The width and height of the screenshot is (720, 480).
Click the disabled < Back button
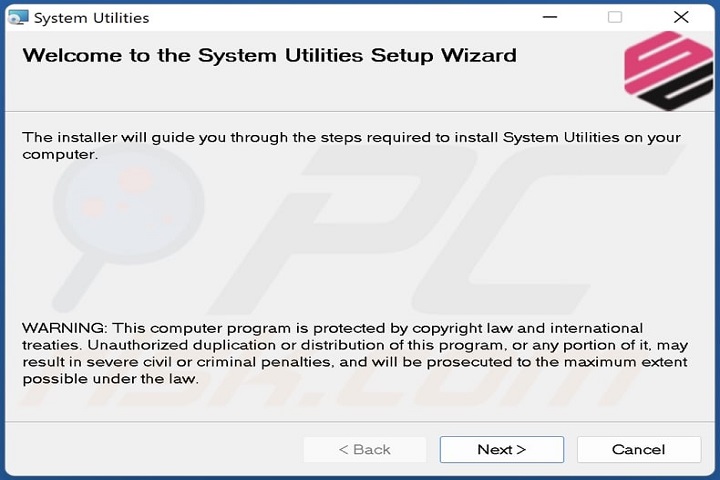coord(365,449)
